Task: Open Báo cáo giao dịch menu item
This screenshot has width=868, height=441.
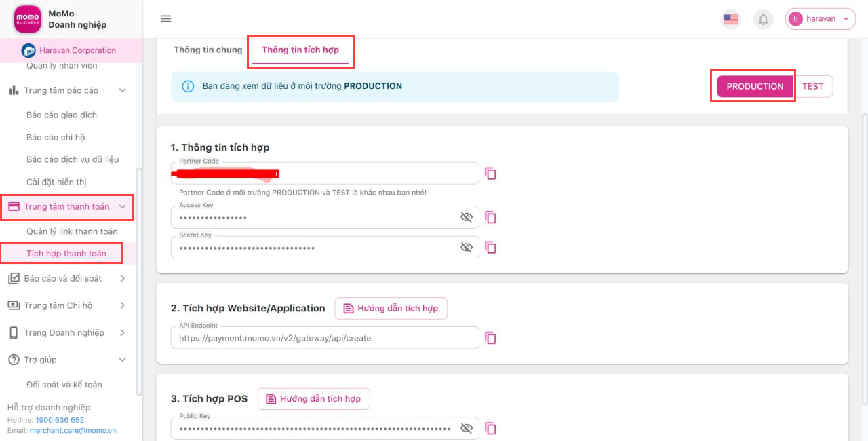Action: 62,115
